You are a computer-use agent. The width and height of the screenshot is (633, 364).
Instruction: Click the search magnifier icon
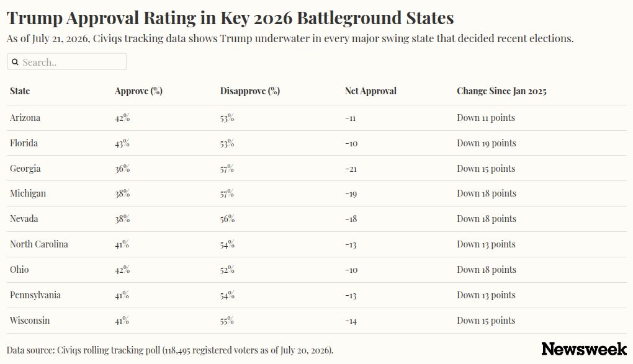pos(15,62)
